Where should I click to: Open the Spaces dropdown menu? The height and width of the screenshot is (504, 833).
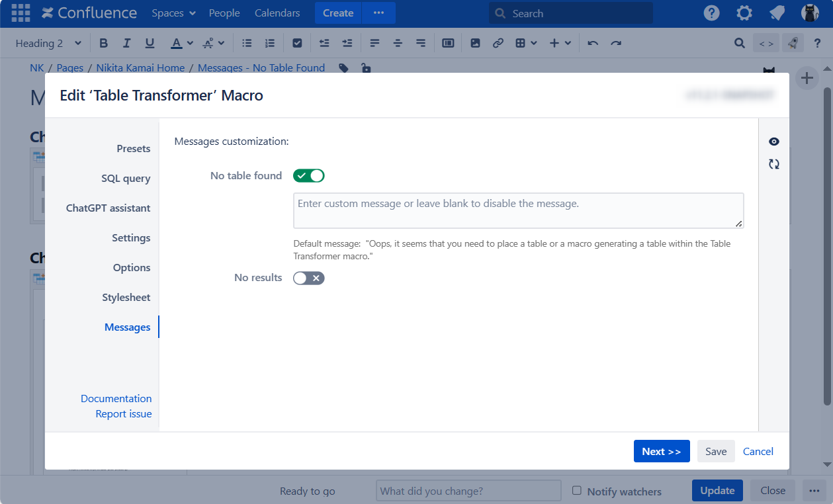(x=173, y=13)
